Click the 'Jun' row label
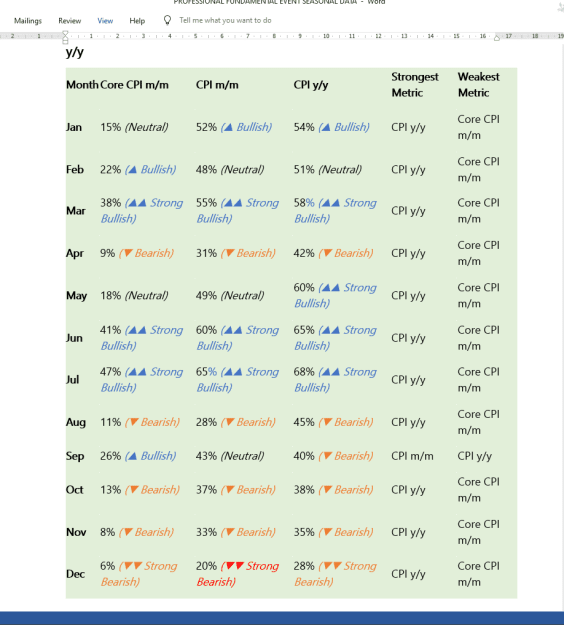The image size is (564, 625). tap(75, 338)
